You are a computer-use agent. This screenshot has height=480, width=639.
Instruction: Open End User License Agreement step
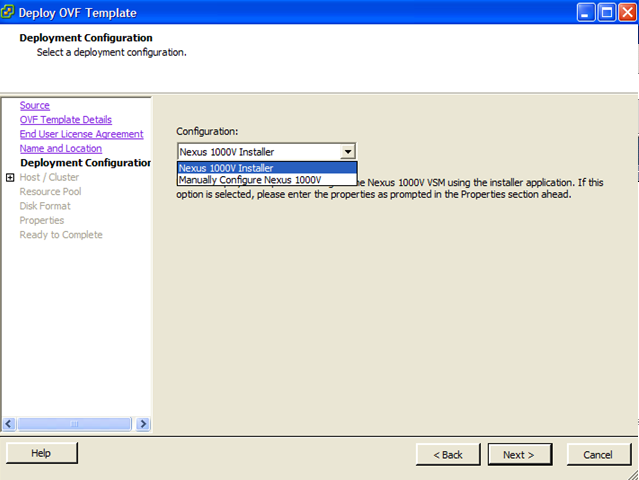point(82,134)
